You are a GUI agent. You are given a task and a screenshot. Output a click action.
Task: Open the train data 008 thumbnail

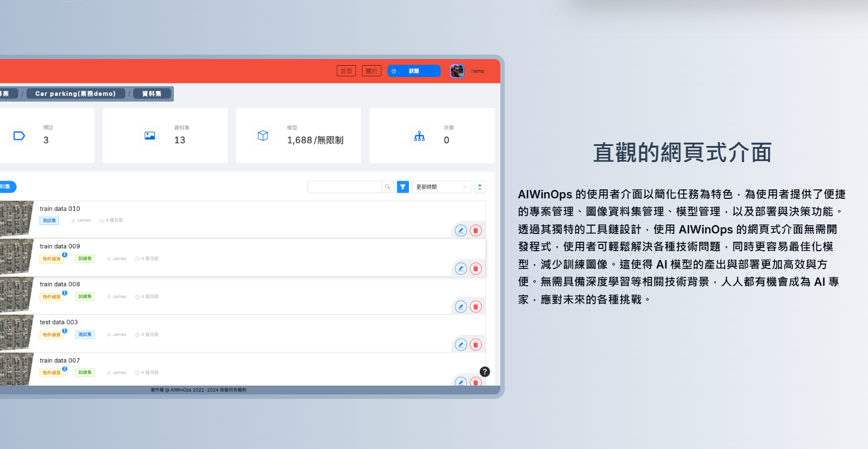(17, 295)
